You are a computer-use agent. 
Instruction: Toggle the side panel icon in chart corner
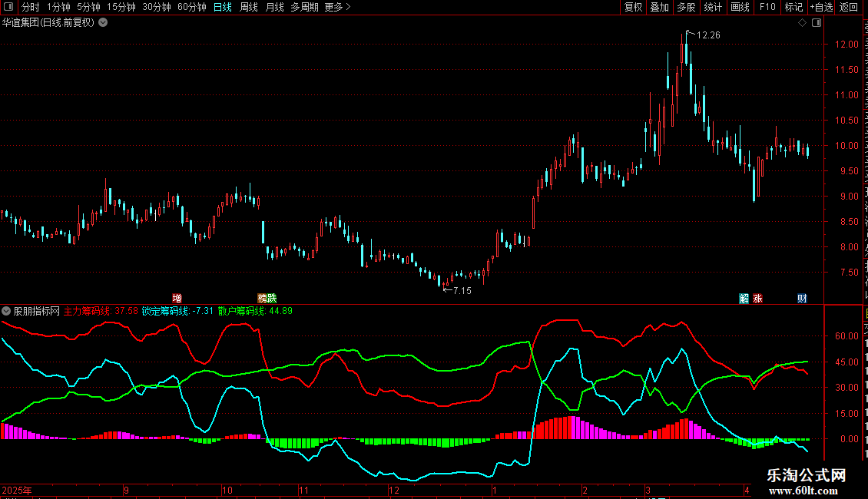817,23
